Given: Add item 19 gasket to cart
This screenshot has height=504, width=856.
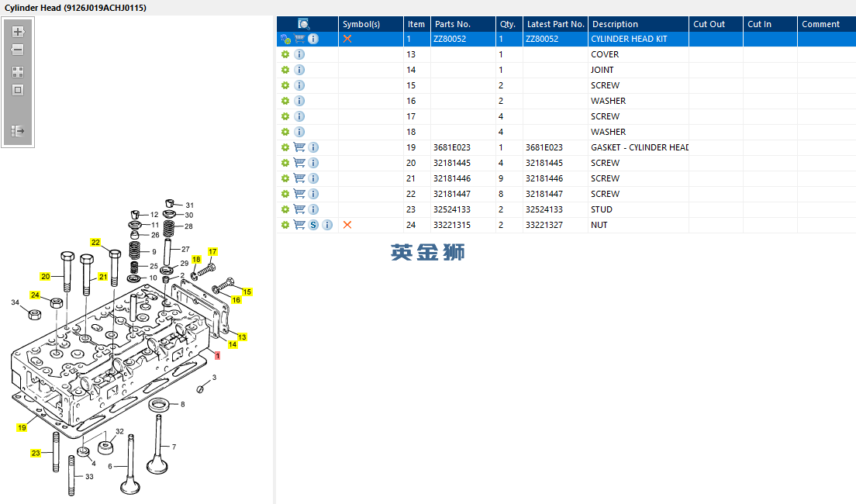Looking at the screenshot, I should pyautogui.click(x=299, y=147).
